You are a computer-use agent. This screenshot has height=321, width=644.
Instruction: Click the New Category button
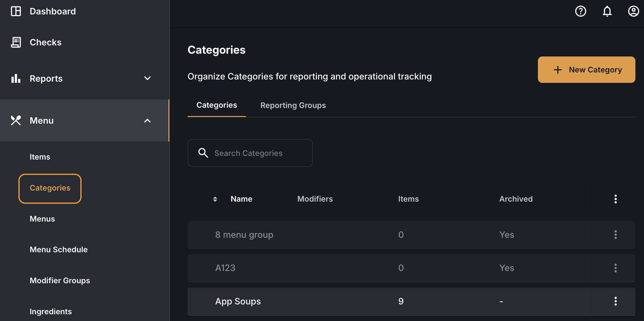[x=586, y=70]
